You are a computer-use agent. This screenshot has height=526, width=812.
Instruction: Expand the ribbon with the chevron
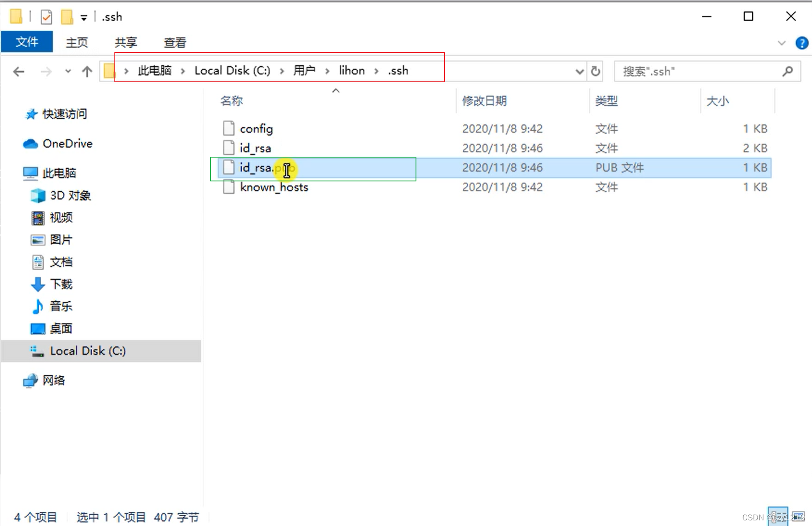782,43
